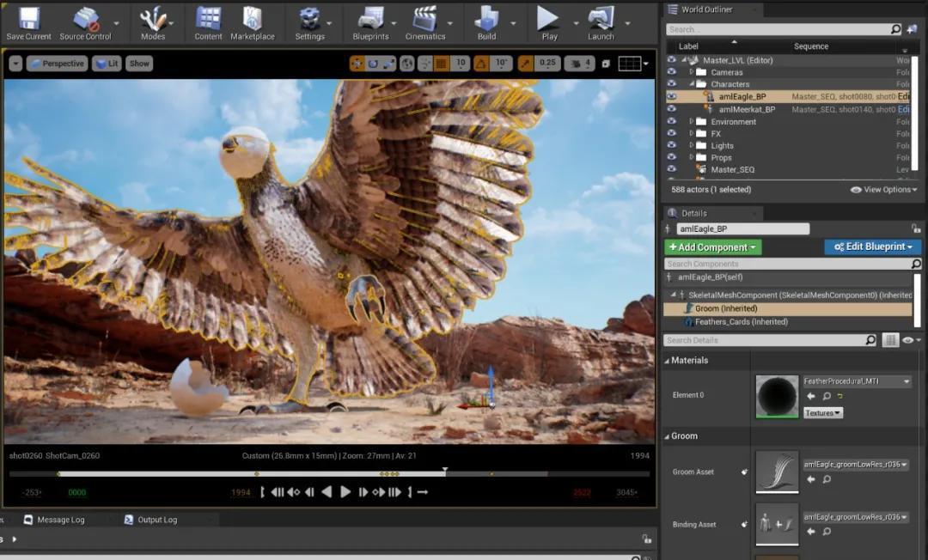
Task: Select the translate gizmo mode
Action: click(357, 64)
